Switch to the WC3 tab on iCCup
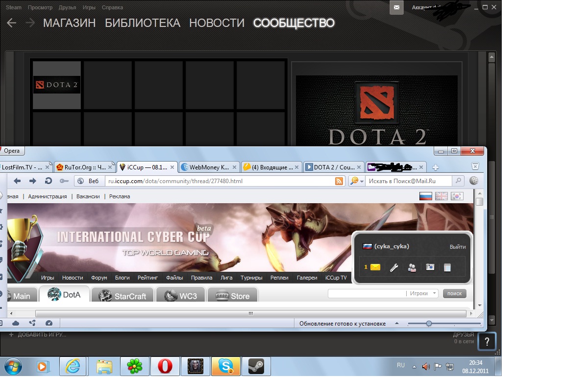This screenshot has width=588, height=378. pos(181,295)
